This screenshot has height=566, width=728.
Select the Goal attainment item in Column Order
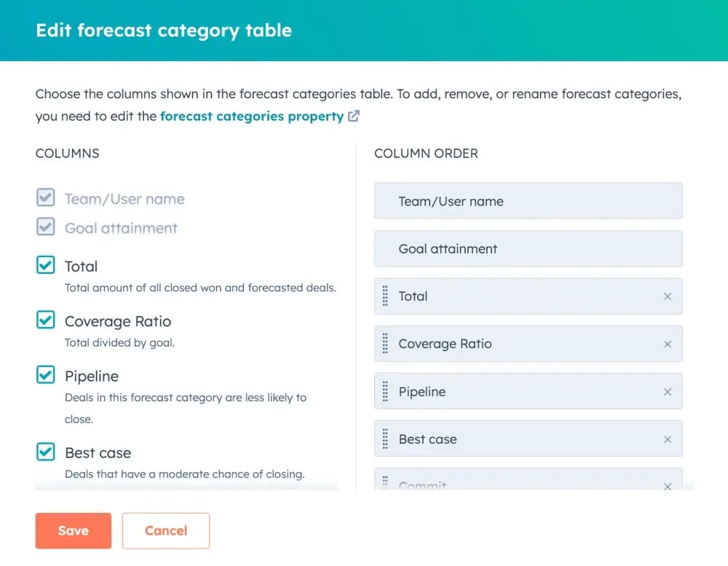528,248
